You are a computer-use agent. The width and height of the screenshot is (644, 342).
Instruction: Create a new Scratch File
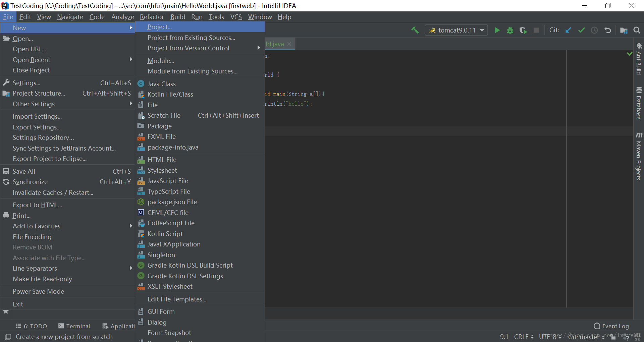200,115
